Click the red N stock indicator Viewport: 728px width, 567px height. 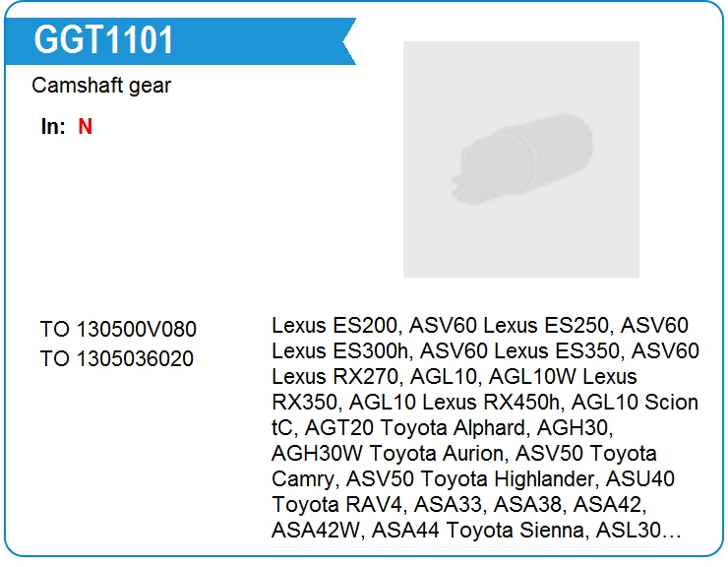(x=86, y=127)
